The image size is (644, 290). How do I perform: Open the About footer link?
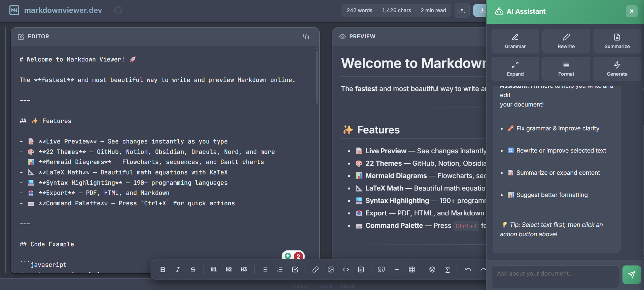click(347, 286)
